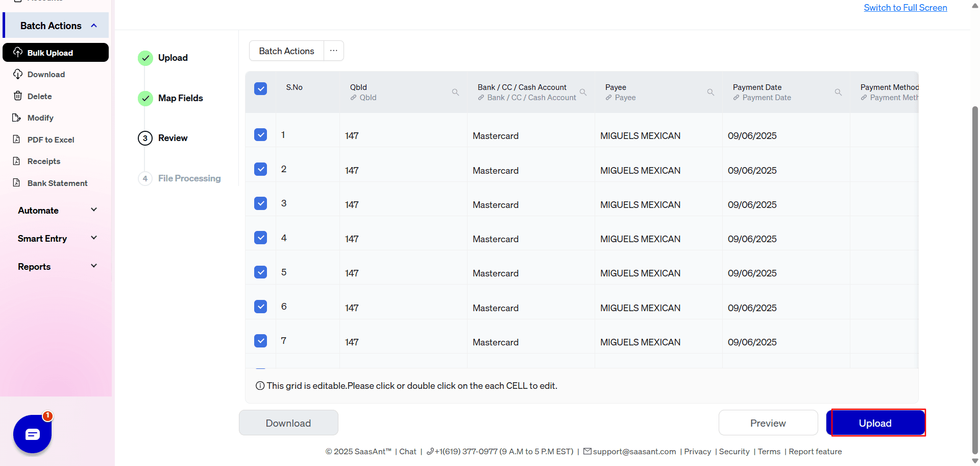Click the support@saasant.com email link
This screenshot has width=980, height=466.
click(x=634, y=452)
